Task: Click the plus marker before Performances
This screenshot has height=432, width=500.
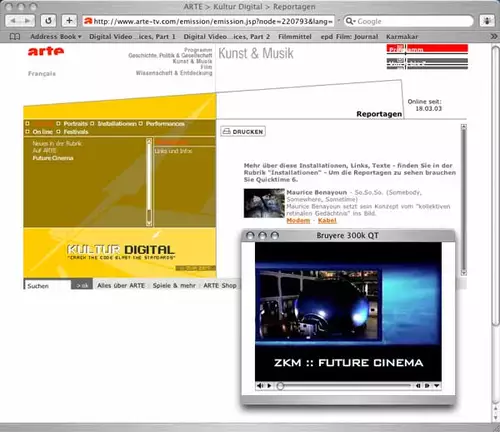Action: click(141, 124)
